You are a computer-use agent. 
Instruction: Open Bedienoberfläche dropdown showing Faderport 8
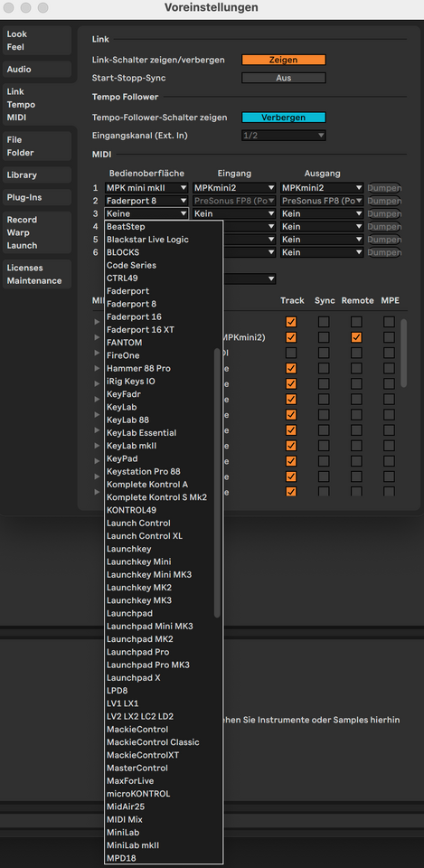(x=146, y=201)
